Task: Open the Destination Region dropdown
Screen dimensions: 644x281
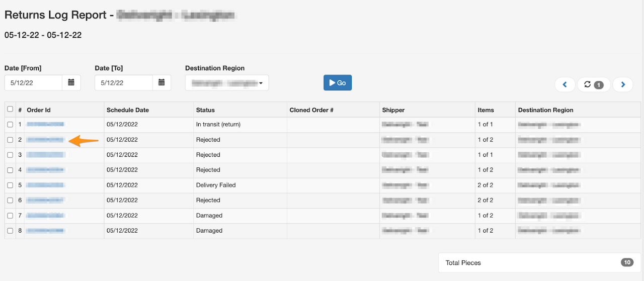Action: click(227, 83)
